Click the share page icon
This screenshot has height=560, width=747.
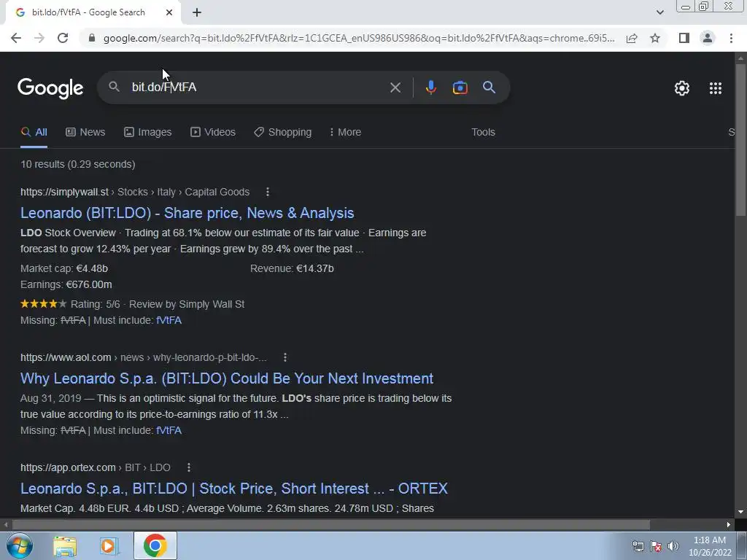[x=632, y=38]
